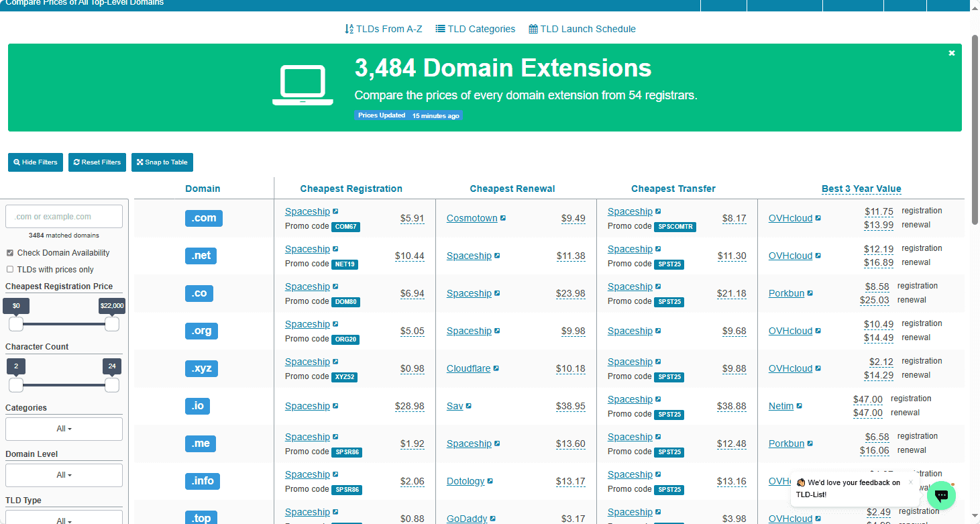Click external link icon next to Cloudflare
This screenshot has height=524, width=980.
(x=496, y=368)
